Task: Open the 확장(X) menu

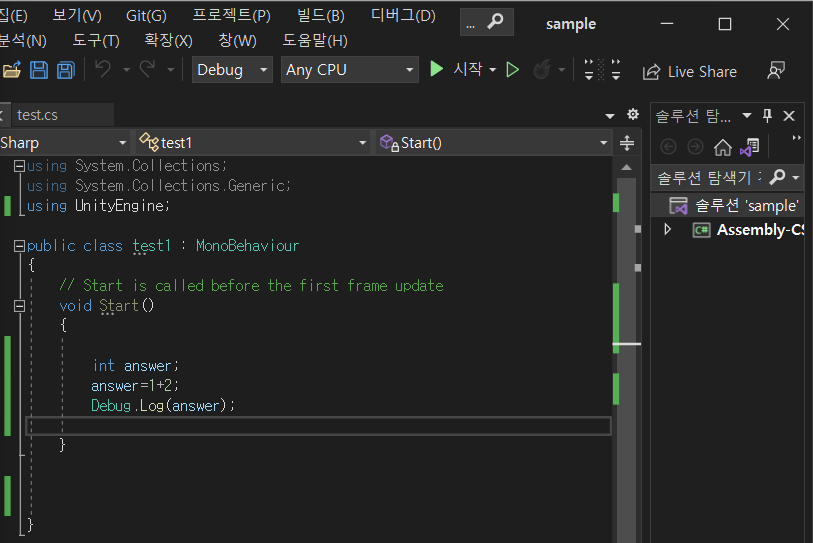Action: click(x=168, y=40)
